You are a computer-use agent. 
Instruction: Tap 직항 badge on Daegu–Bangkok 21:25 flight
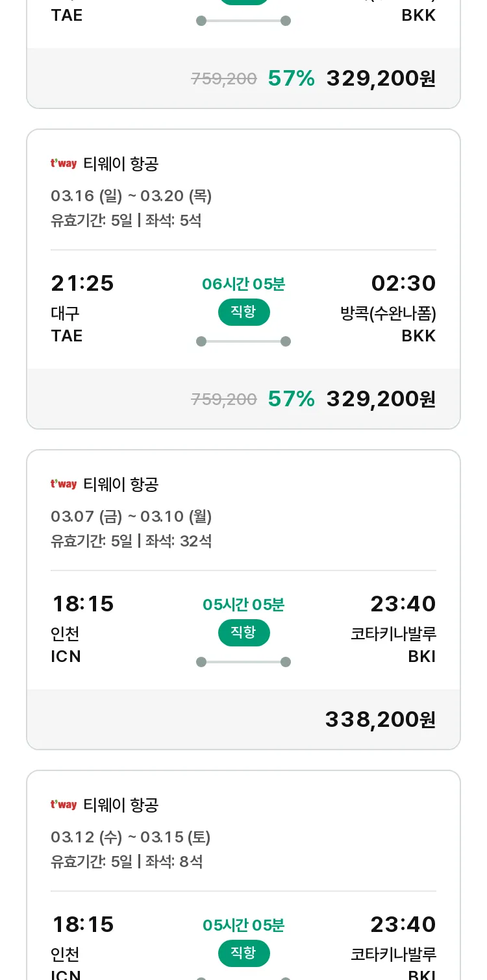click(243, 312)
